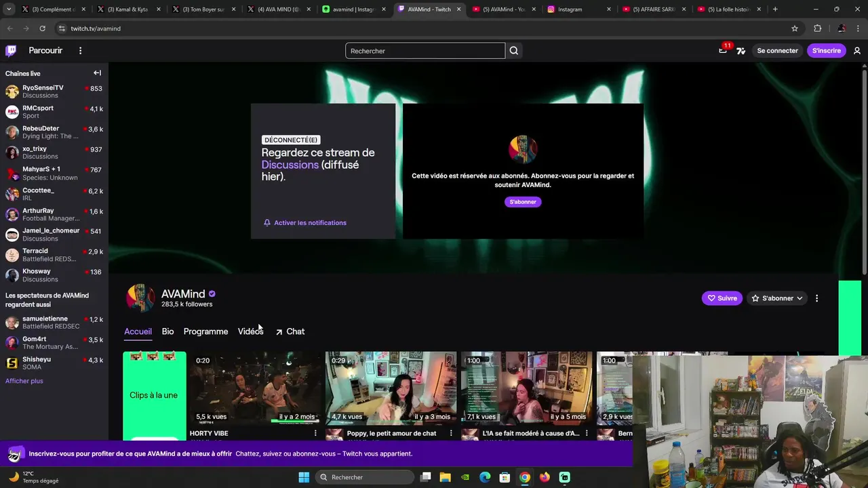
Task: Bookmark this page with star icon
Action: click(x=795, y=28)
